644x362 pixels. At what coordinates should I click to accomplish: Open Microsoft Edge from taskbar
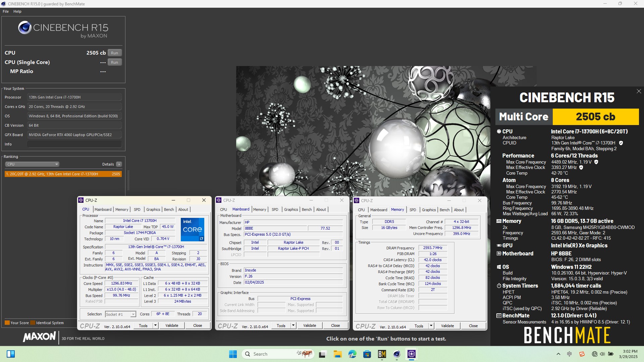click(x=352, y=354)
